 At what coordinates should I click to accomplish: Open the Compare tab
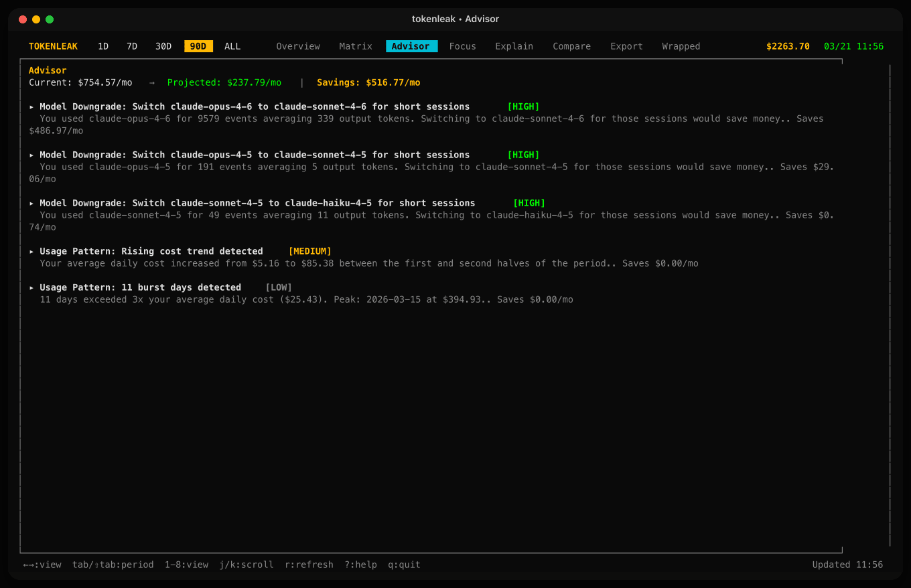[572, 46]
